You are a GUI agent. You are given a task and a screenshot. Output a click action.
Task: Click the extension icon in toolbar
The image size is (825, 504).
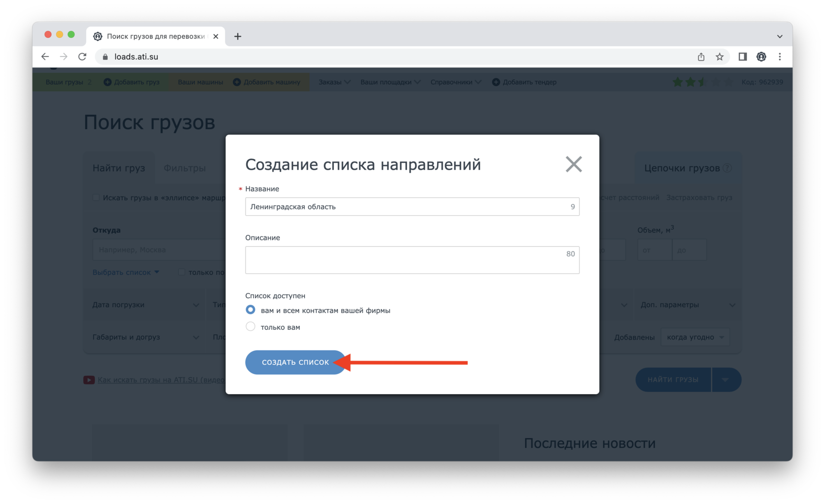click(x=761, y=57)
